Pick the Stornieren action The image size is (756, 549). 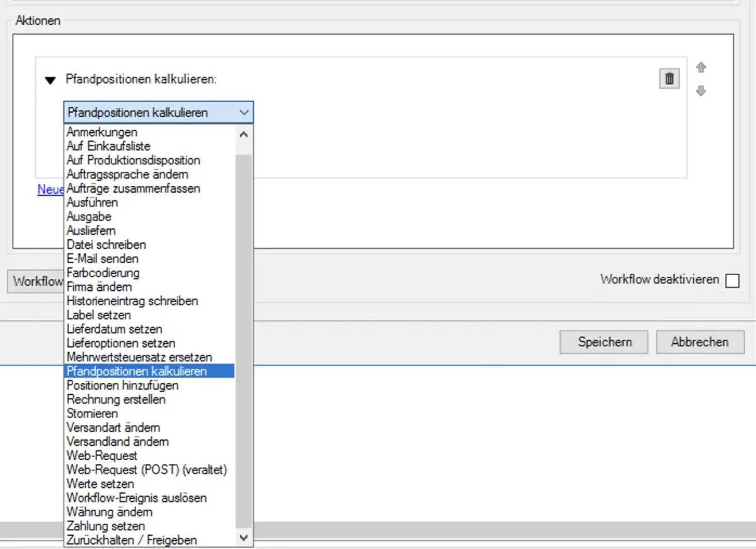pyautogui.click(x=93, y=414)
